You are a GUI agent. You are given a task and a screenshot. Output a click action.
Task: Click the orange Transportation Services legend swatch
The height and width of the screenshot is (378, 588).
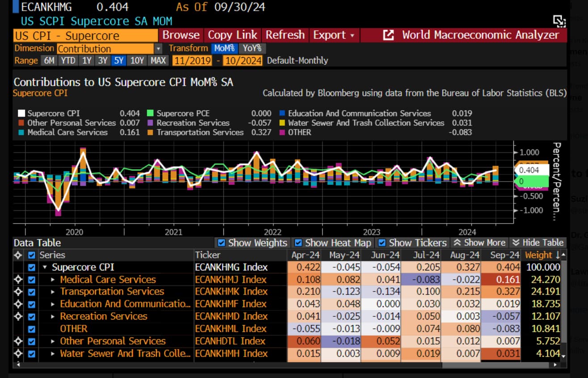click(151, 133)
